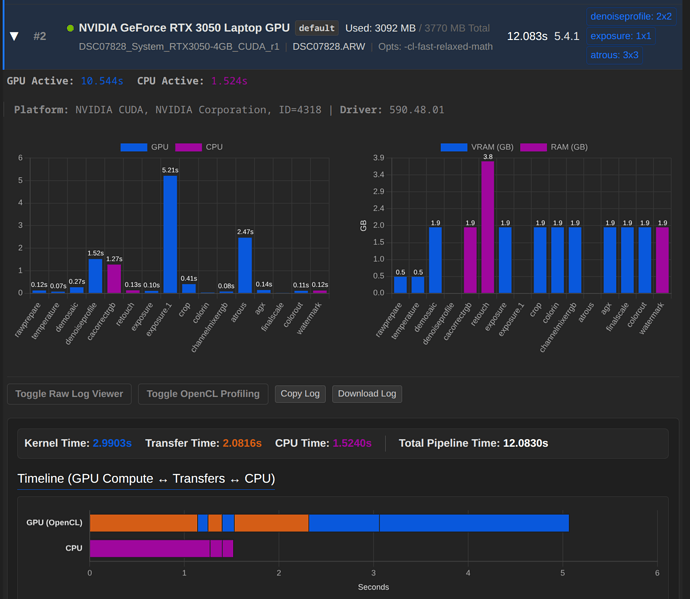Click the watermark RAM bar in memory chart
The height and width of the screenshot is (599, 690).
[662, 260]
